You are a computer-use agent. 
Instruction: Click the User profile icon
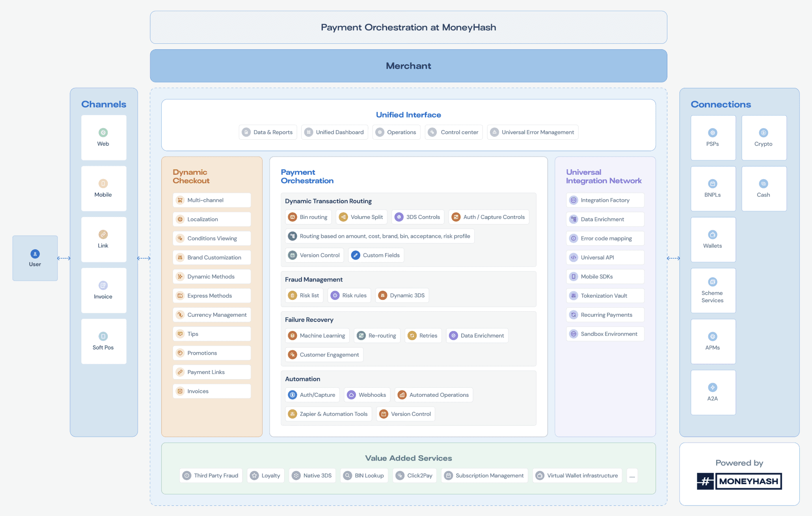click(x=35, y=254)
